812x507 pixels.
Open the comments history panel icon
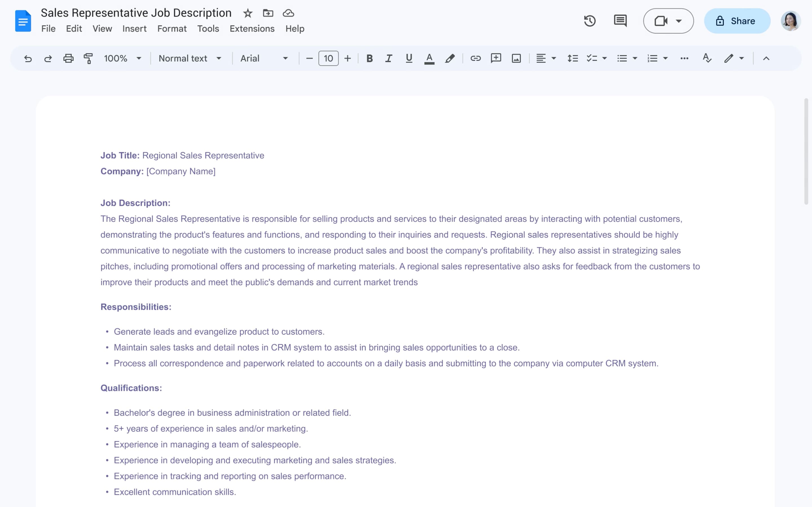click(620, 21)
